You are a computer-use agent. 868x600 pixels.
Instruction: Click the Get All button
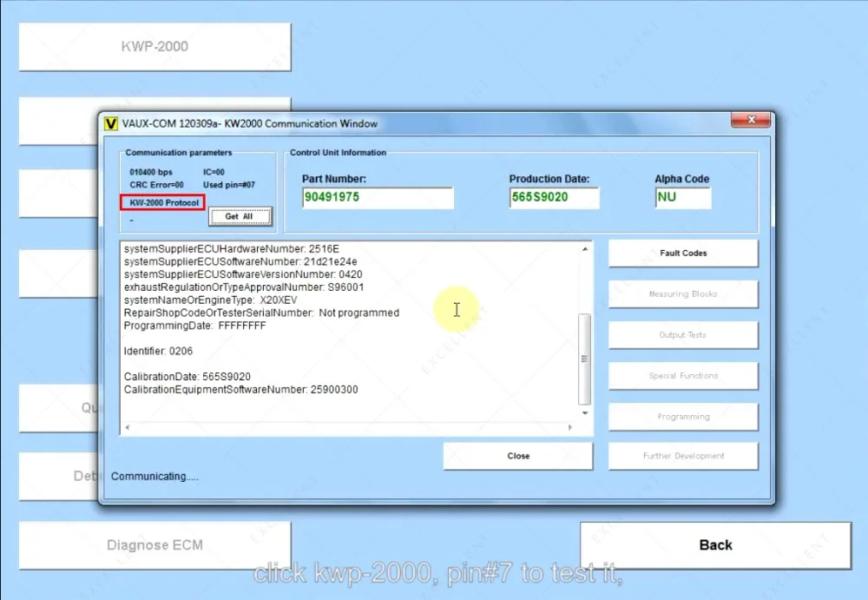coord(240,216)
